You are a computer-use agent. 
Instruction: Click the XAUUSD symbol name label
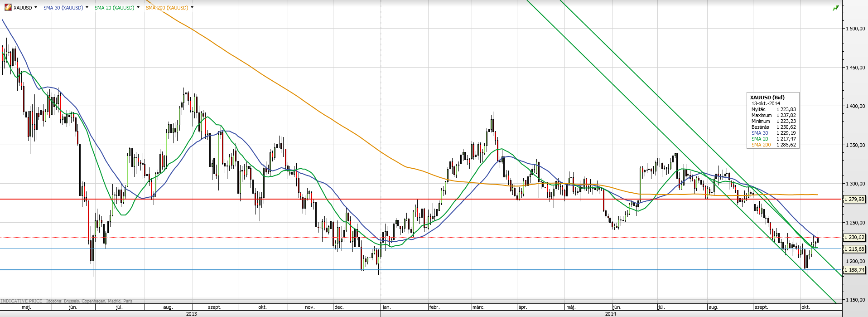pos(23,8)
